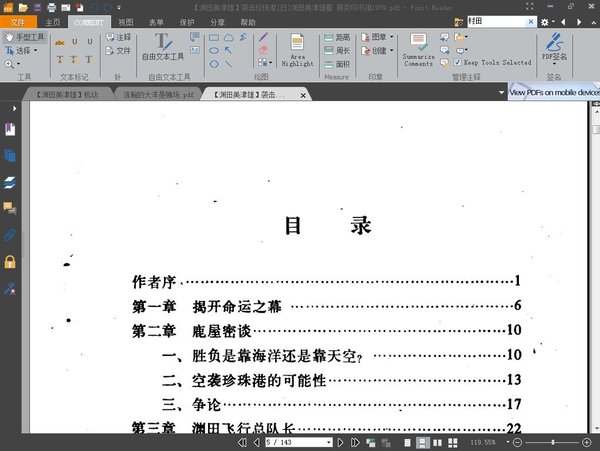This screenshot has height=451, width=600.
Task: Expand the stamp 图章 dropdown
Action: [x=391, y=37]
